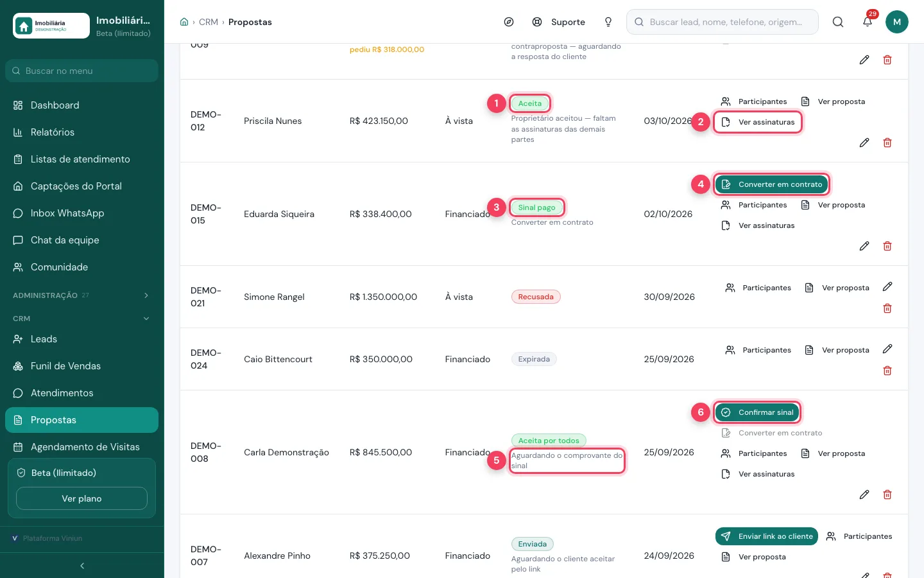Focus the Buscar no menu field
The image size is (924, 578).
coord(82,71)
